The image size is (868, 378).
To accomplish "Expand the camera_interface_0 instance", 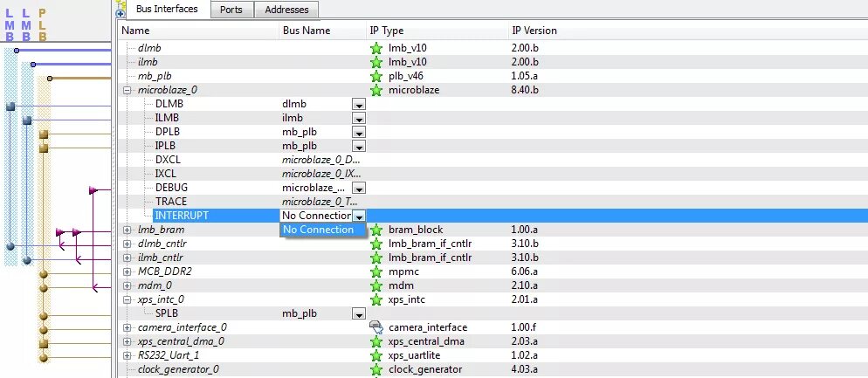I will pos(127,327).
